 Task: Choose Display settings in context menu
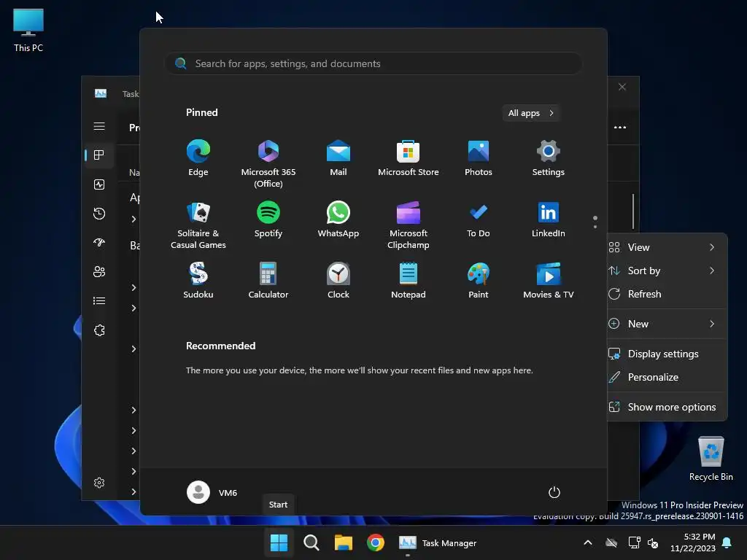667,354
